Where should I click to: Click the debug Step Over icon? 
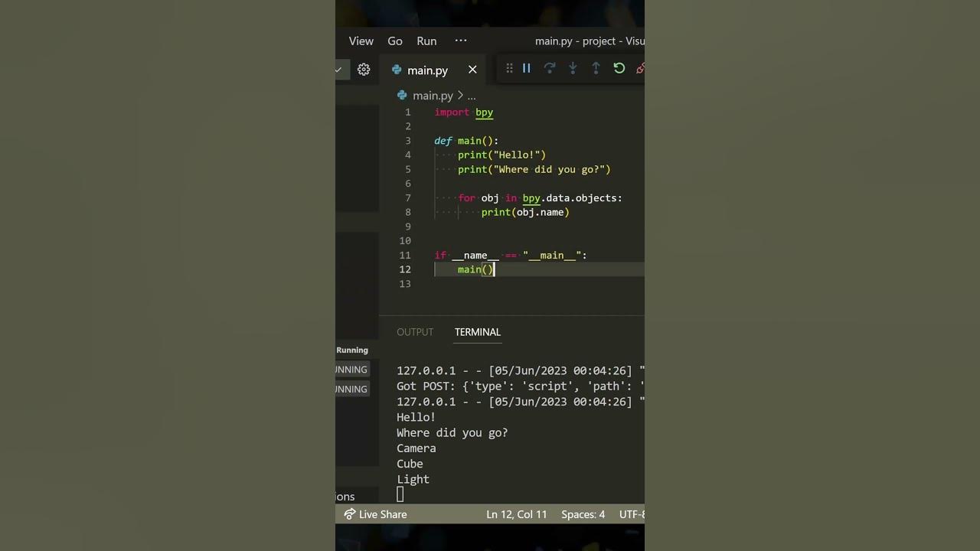point(550,68)
